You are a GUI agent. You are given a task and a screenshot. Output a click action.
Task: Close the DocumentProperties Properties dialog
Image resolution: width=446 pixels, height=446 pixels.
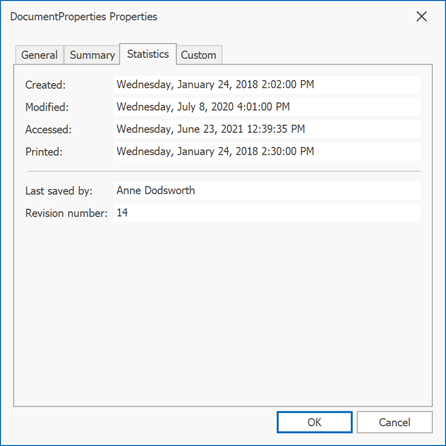coord(422,16)
